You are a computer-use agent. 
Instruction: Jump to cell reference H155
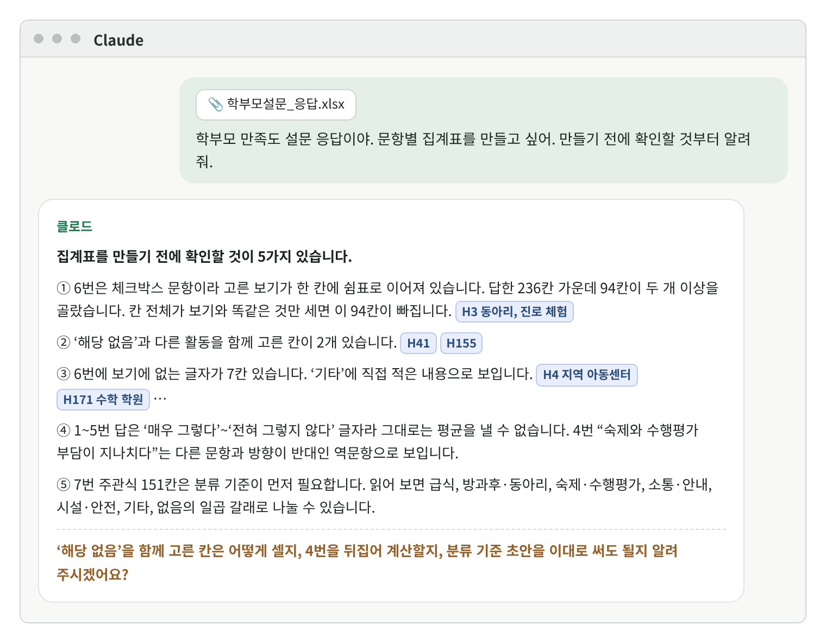point(461,343)
